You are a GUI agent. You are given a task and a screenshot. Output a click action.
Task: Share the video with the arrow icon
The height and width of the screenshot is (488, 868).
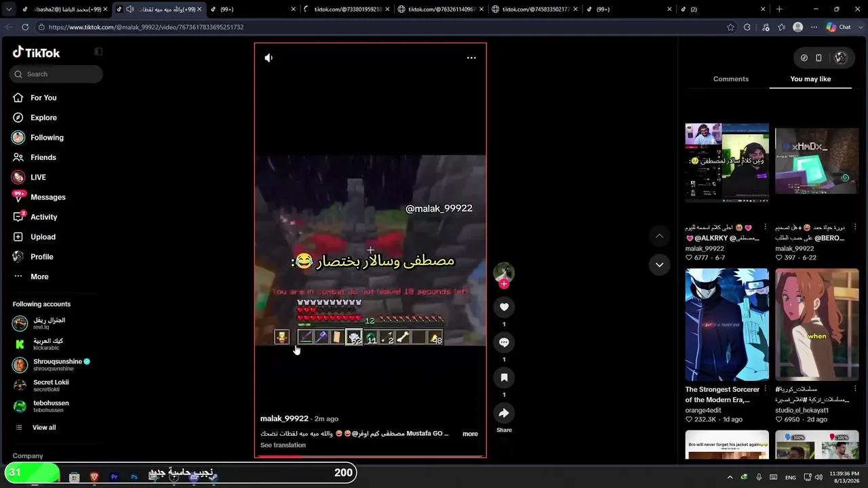504,413
